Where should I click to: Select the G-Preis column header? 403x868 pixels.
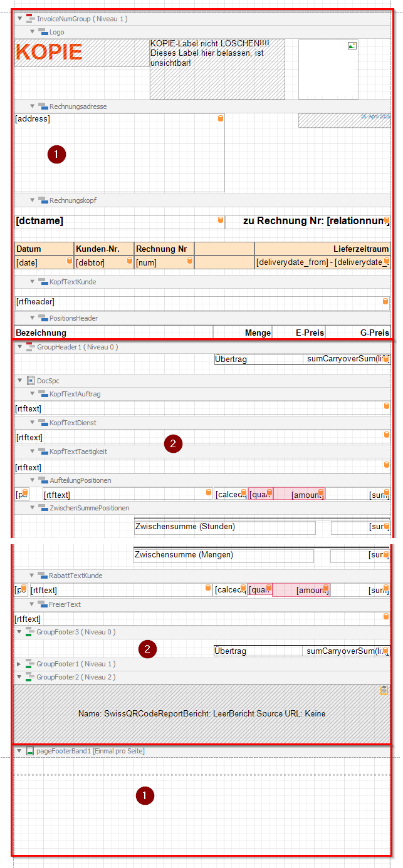point(358,333)
